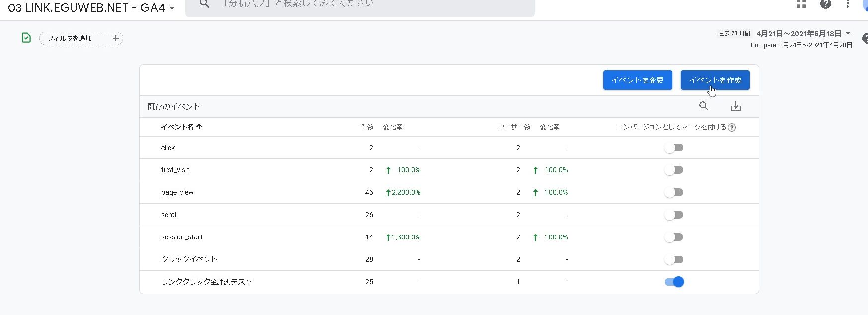Screen dimensions: 868x315
Task: Select the scroll event row
Action: tap(169, 215)
